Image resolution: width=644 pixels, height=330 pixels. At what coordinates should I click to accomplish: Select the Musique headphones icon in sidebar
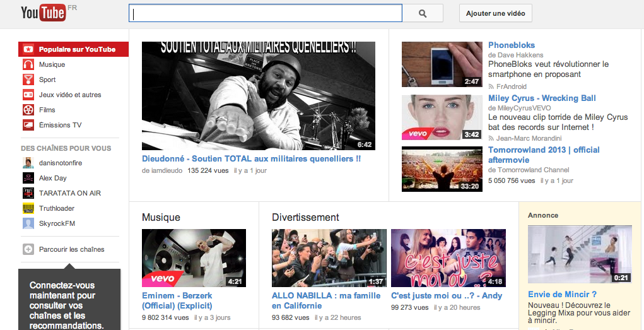[28, 64]
